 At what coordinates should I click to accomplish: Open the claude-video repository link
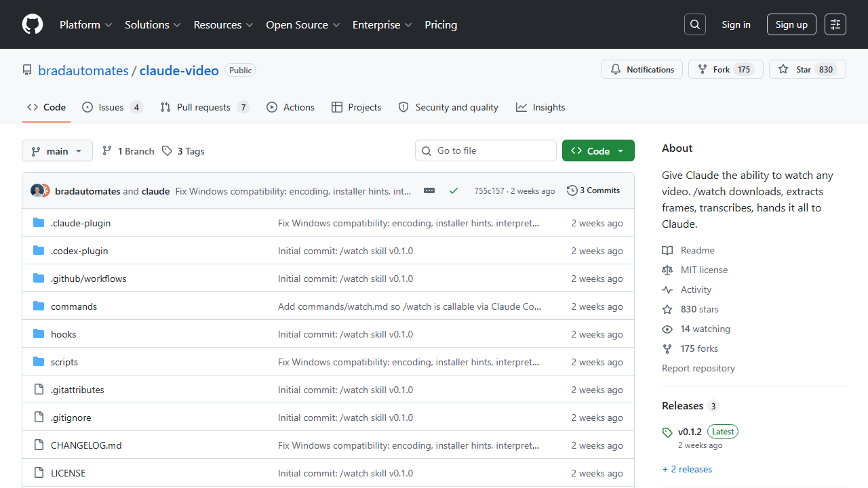click(x=179, y=70)
